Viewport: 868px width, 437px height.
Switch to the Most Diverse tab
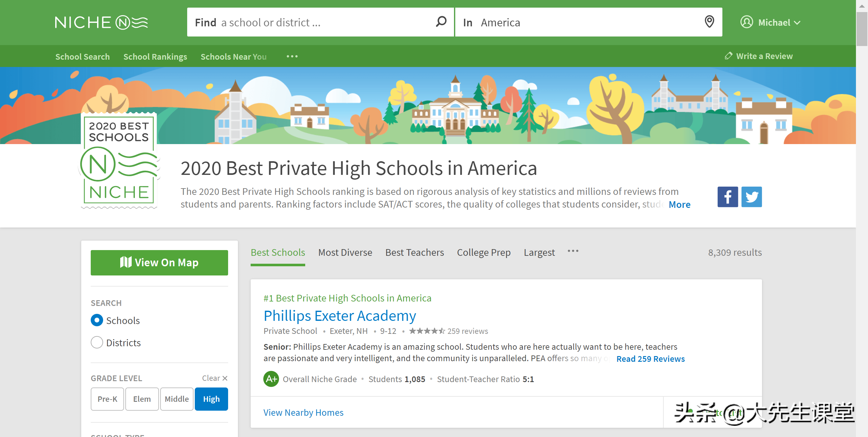[x=345, y=253]
